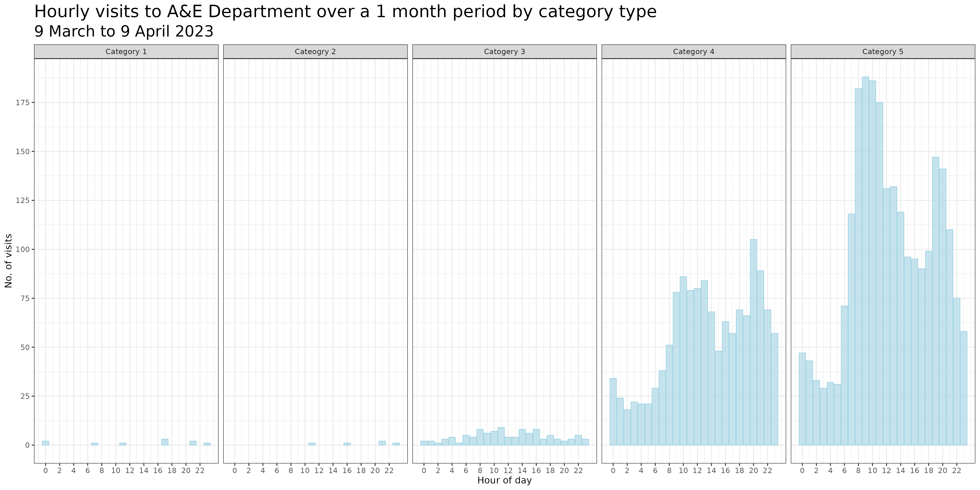
Task: Click the 'No. of visits' y-axis label
Action: (x=8, y=261)
